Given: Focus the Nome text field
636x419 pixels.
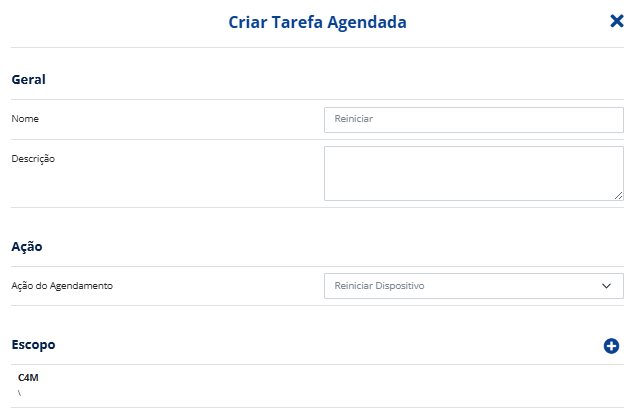Looking at the screenshot, I should click(x=473, y=119).
